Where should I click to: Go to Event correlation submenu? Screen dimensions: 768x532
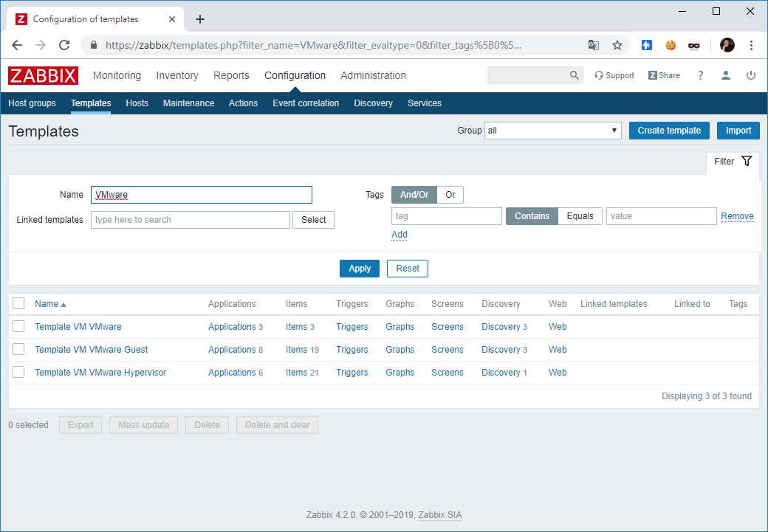[306, 103]
